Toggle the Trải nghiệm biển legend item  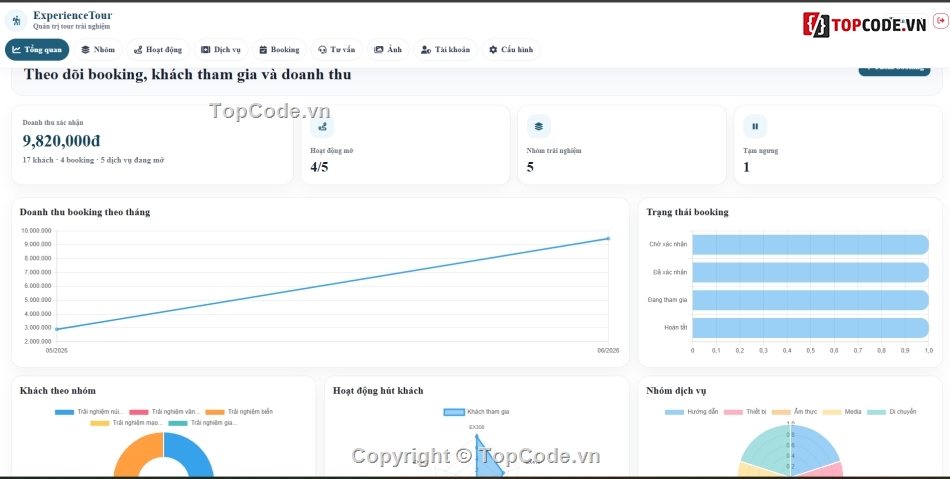point(239,412)
